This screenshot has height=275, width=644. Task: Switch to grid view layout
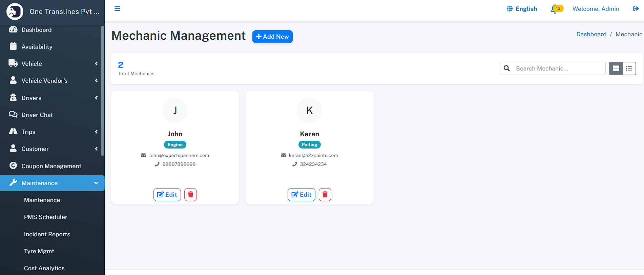(x=616, y=68)
